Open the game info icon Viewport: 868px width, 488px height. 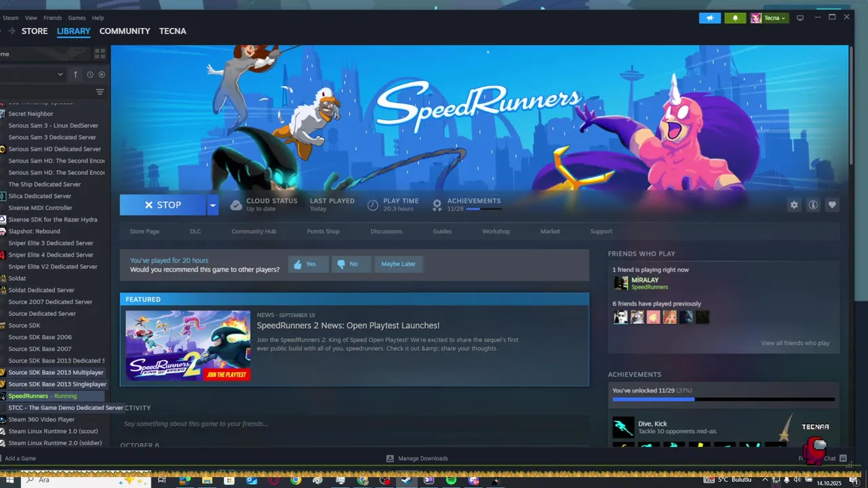pyautogui.click(x=813, y=205)
